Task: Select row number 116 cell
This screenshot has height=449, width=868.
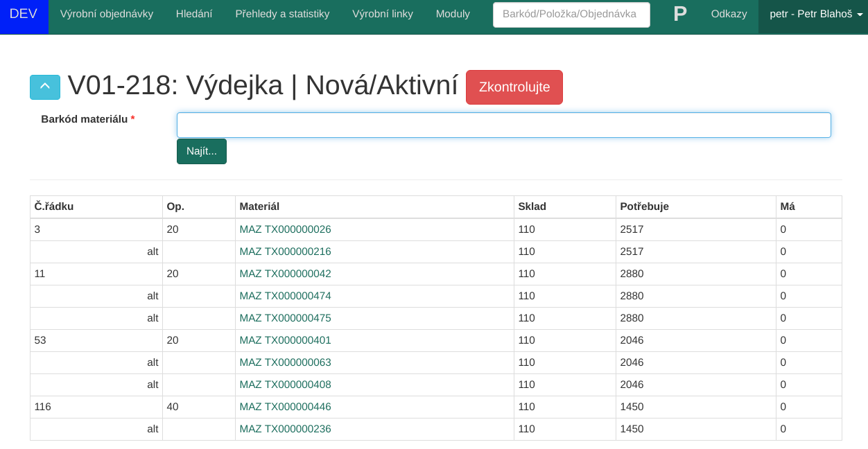Action: (x=96, y=407)
